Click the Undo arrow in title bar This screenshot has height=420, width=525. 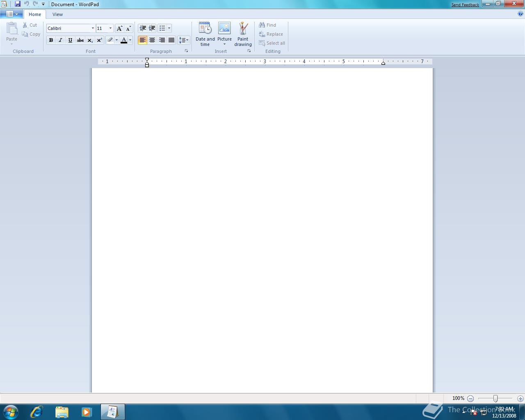click(27, 4)
